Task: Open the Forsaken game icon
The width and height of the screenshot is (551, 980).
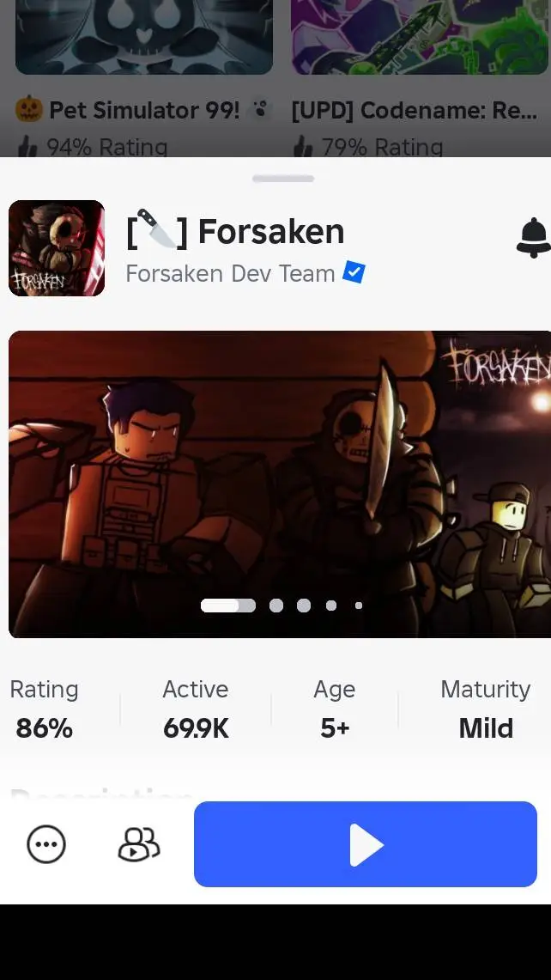Action: coord(56,248)
